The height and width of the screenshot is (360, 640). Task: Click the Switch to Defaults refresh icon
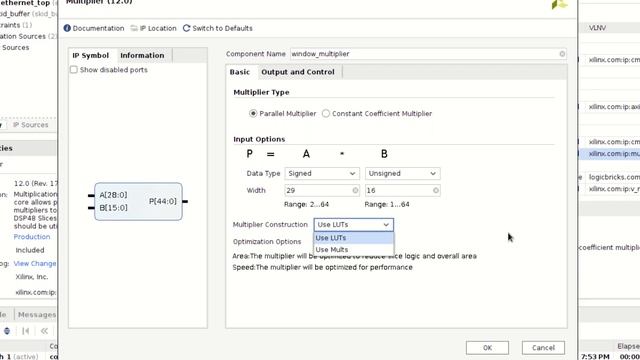pos(187,28)
